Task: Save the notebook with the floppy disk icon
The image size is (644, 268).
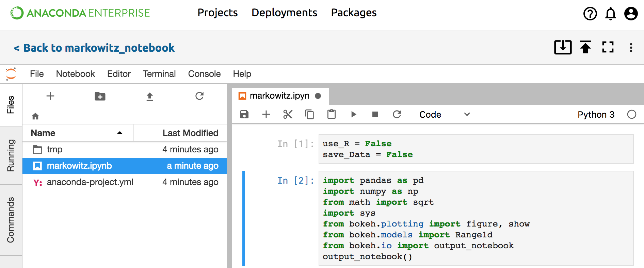Action: tap(244, 114)
